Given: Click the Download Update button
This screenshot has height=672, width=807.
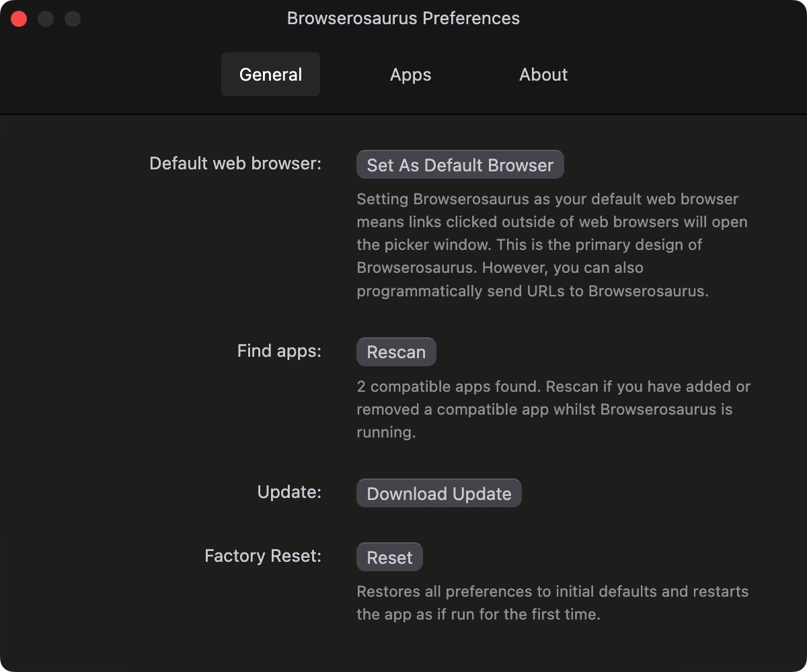Looking at the screenshot, I should [x=438, y=493].
